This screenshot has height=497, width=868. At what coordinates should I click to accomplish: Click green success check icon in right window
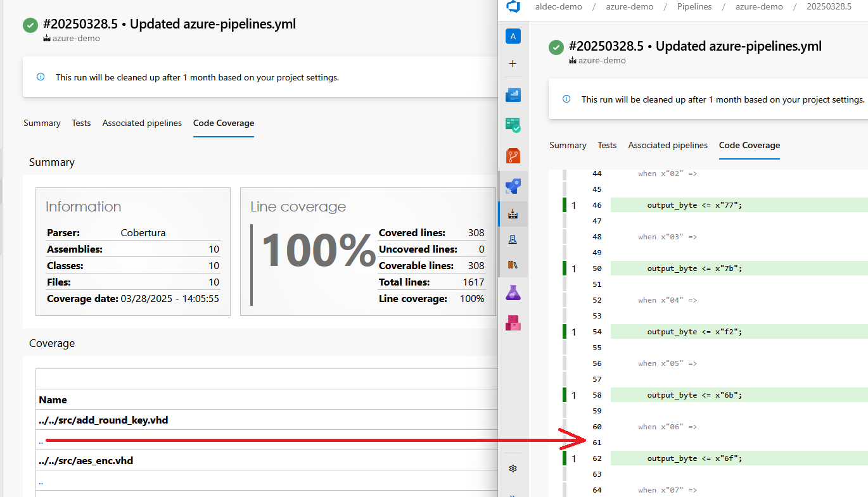click(556, 47)
